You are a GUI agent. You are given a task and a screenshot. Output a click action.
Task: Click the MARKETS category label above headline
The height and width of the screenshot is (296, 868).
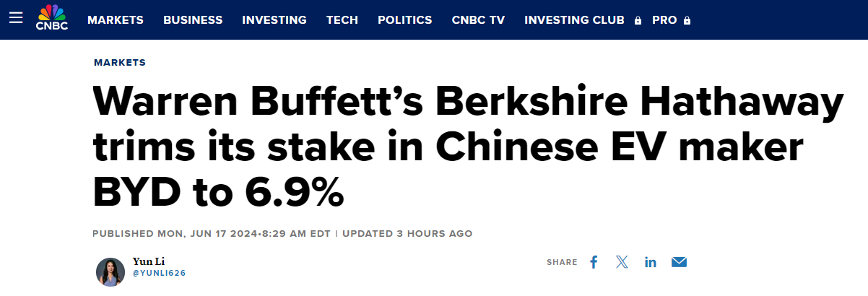click(x=120, y=63)
